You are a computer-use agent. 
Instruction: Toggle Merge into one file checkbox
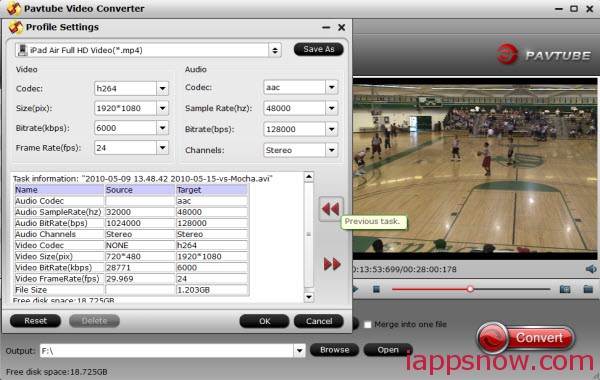[368, 325]
